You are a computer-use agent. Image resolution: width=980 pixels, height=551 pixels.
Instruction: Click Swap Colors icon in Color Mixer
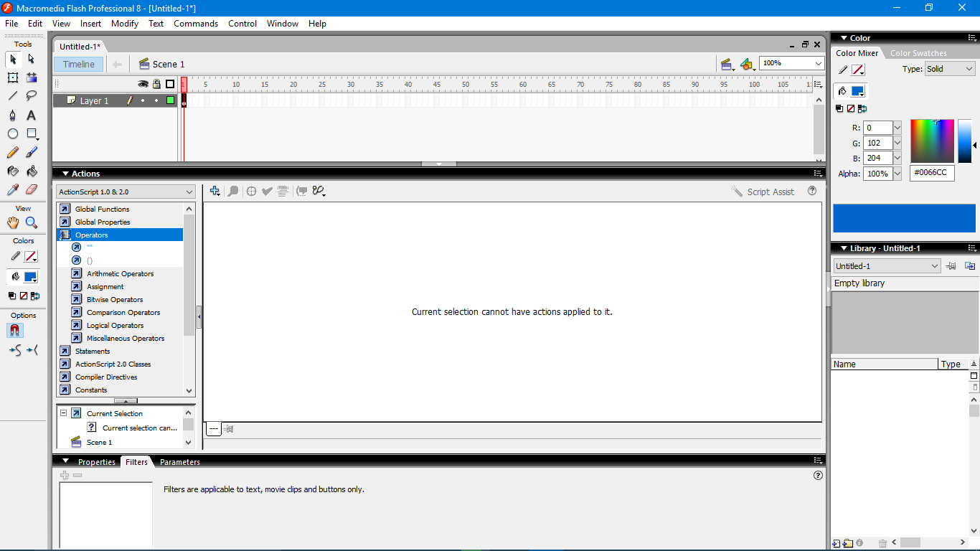862,109
